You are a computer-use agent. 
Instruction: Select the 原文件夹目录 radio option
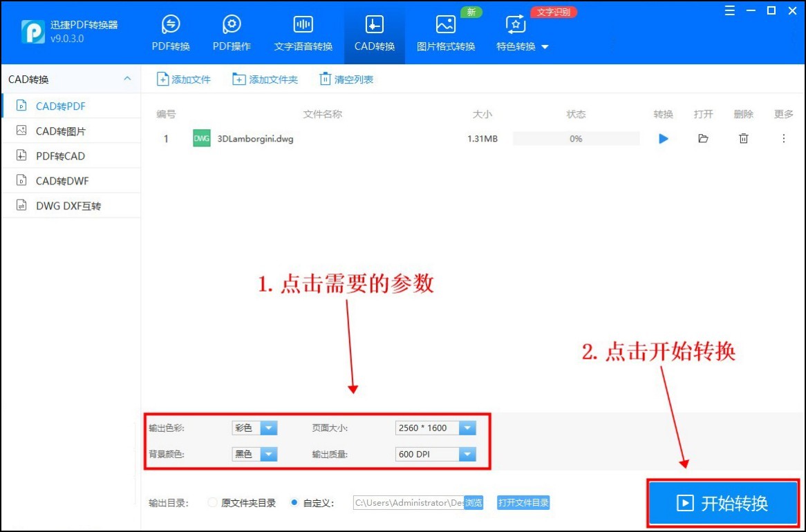click(212, 503)
